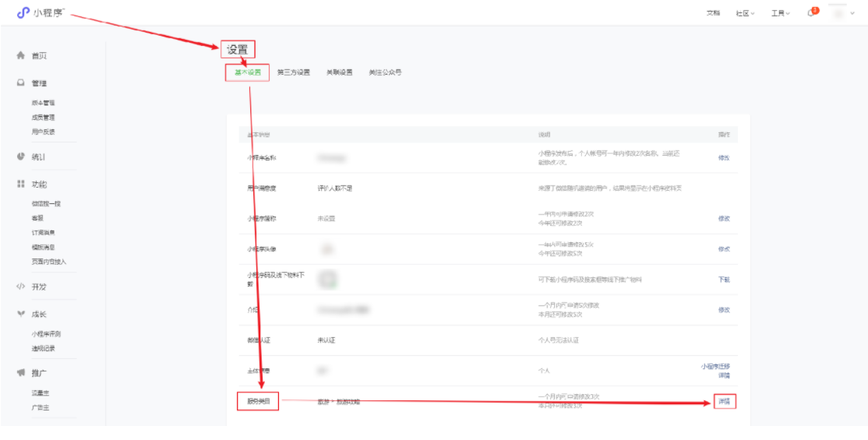The image size is (868, 440).
Task: Expand the 社区 dropdown in header
Action: [745, 13]
